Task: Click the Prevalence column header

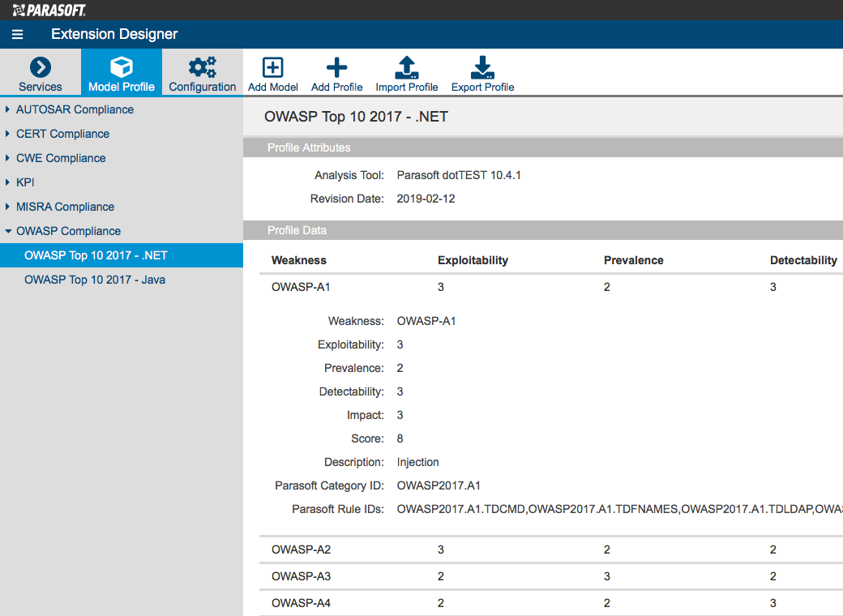Action: [633, 260]
